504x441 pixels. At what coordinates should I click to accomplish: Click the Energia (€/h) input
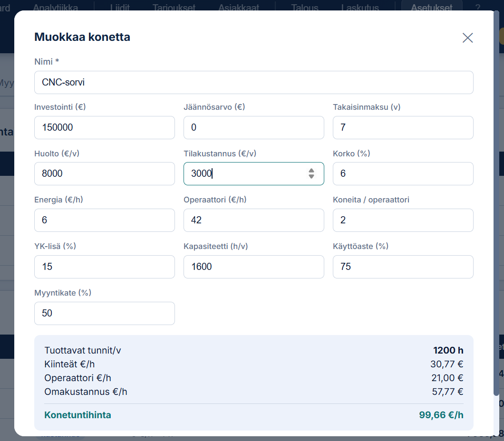[105, 220]
